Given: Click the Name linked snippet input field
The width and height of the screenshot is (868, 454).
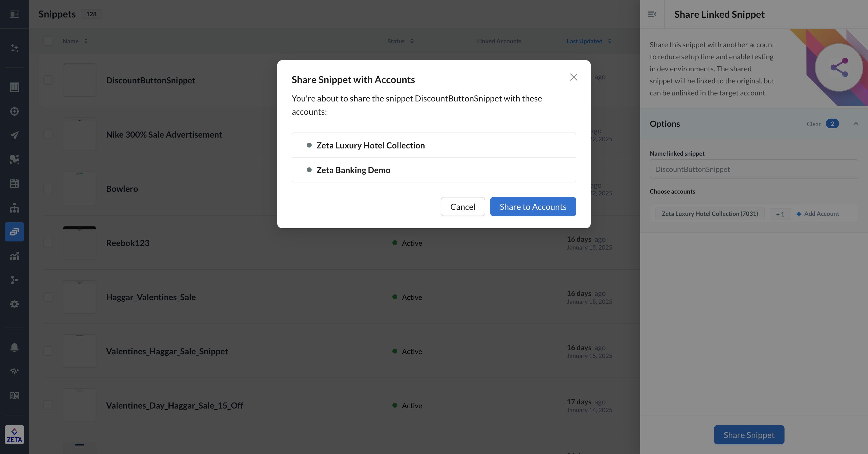Looking at the screenshot, I should point(753,169).
